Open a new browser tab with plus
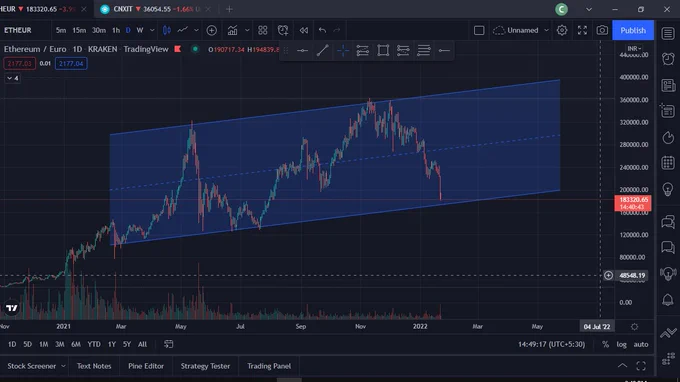 click(229, 9)
